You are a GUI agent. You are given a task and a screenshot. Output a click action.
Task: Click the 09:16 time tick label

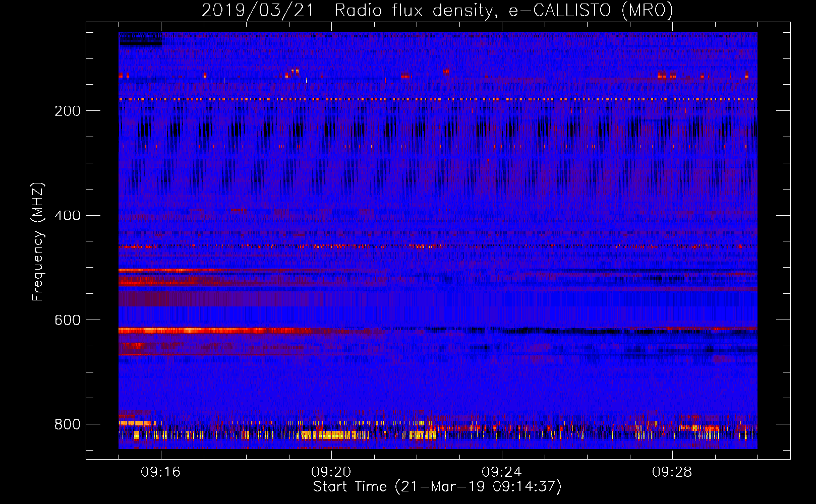pyautogui.click(x=161, y=472)
